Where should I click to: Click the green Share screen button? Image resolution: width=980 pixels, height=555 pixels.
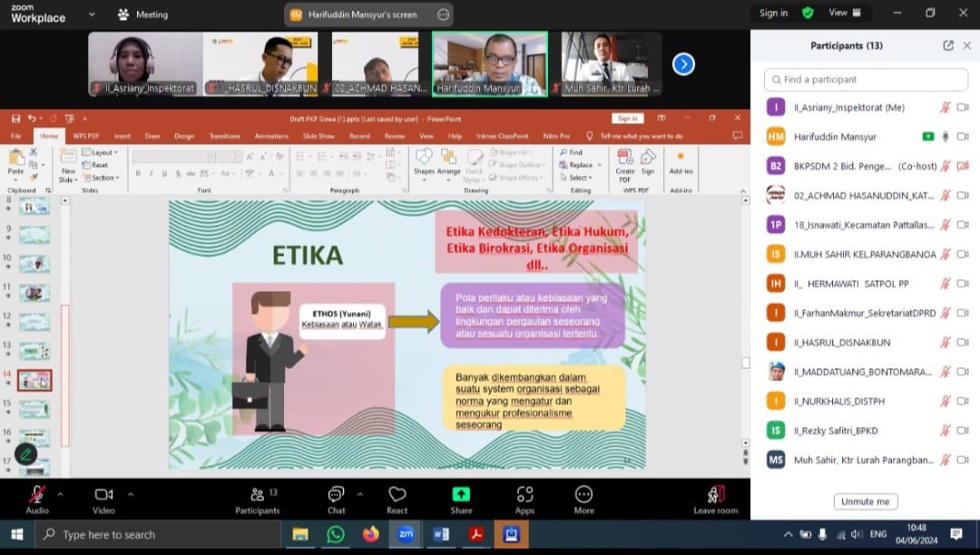(x=461, y=500)
